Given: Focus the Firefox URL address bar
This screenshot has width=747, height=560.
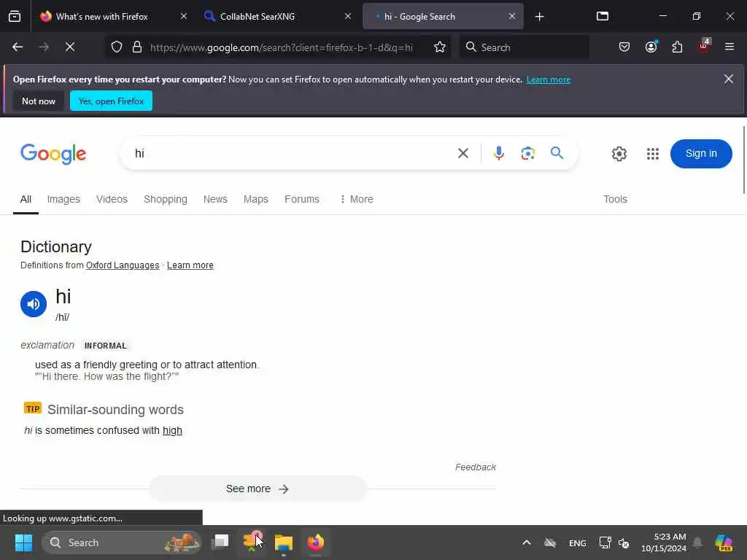Looking at the screenshot, I should [281, 47].
